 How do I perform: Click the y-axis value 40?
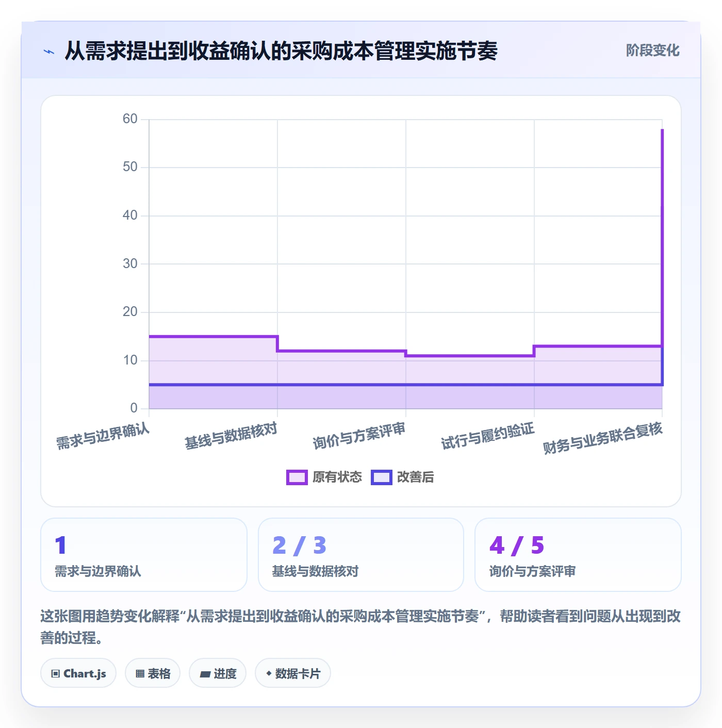130,216
